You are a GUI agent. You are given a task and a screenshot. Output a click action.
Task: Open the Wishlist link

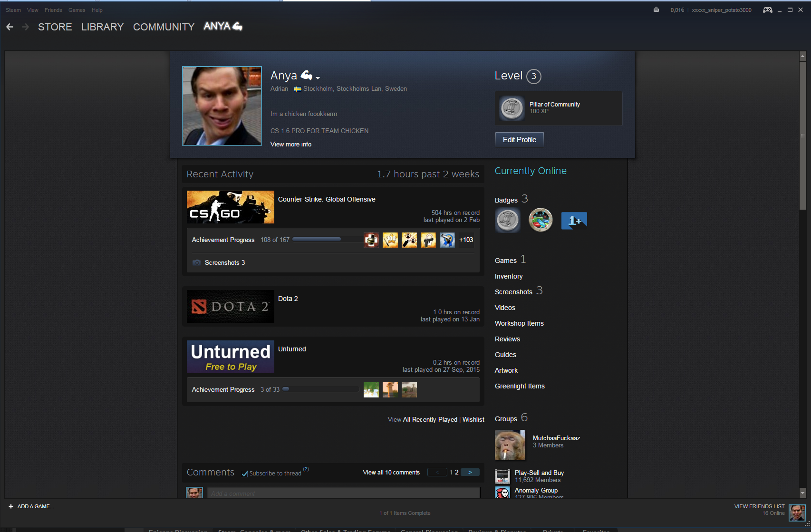473,420
